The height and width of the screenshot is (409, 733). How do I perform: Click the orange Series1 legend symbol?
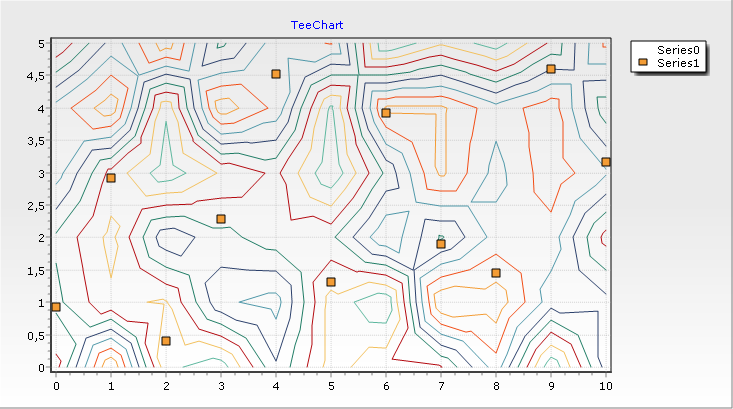pyautogui.click(x=644, y=63)
